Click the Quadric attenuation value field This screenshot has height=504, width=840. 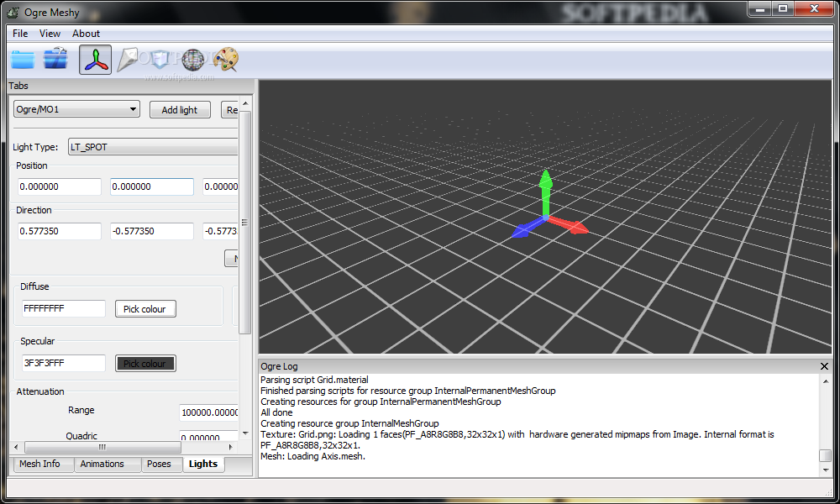[209, 437]
